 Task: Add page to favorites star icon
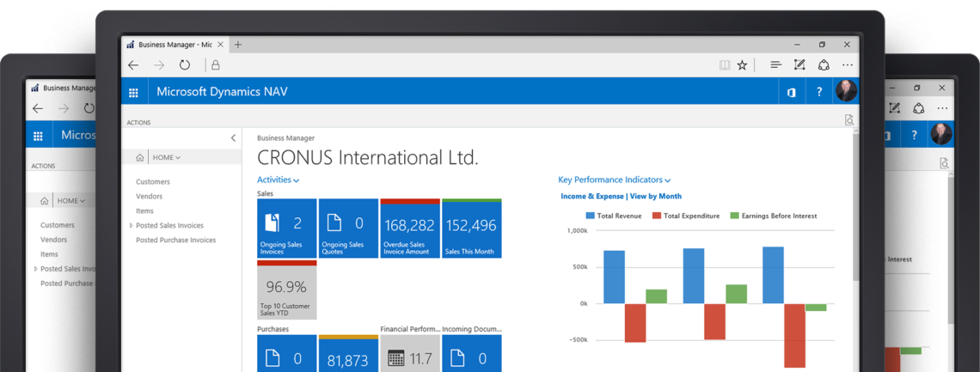coord(742,65)
